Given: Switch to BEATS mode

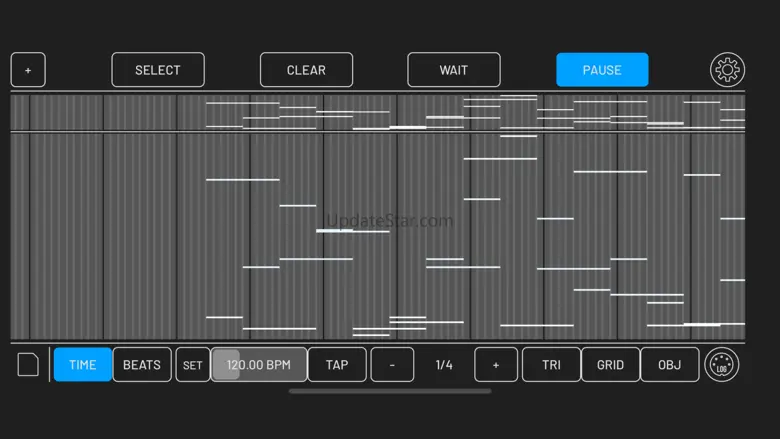Looking at the screenshot, I should pos(142,365).
